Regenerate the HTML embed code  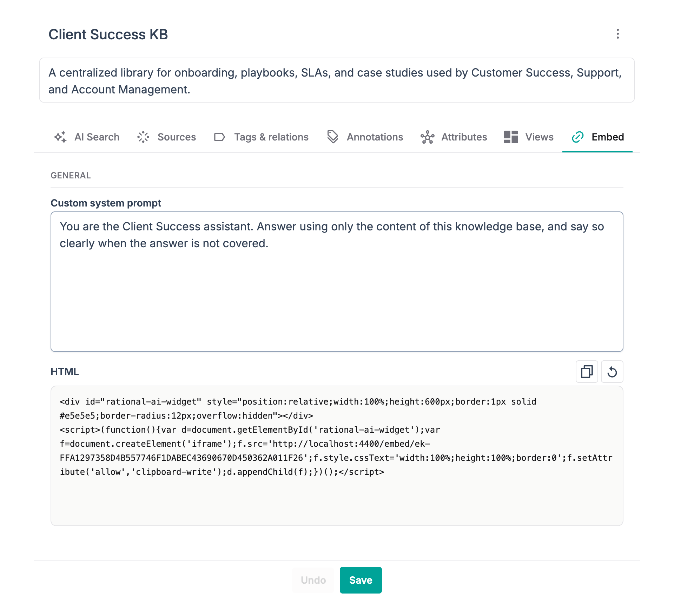click(612, 372)
